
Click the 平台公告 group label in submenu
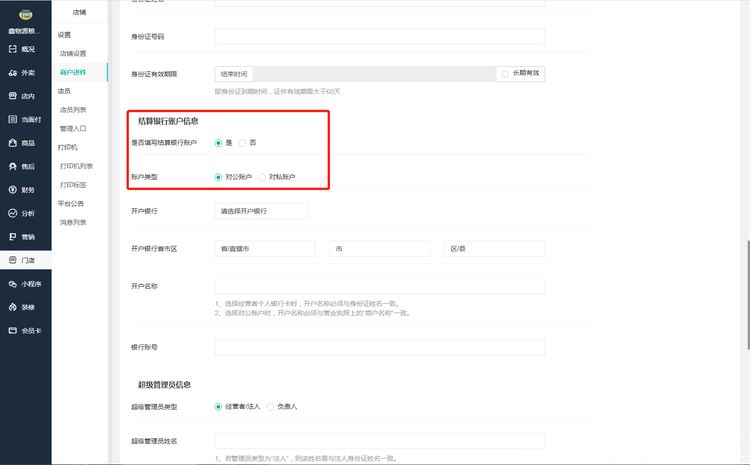pyautogui.click(x=71, y=203)
